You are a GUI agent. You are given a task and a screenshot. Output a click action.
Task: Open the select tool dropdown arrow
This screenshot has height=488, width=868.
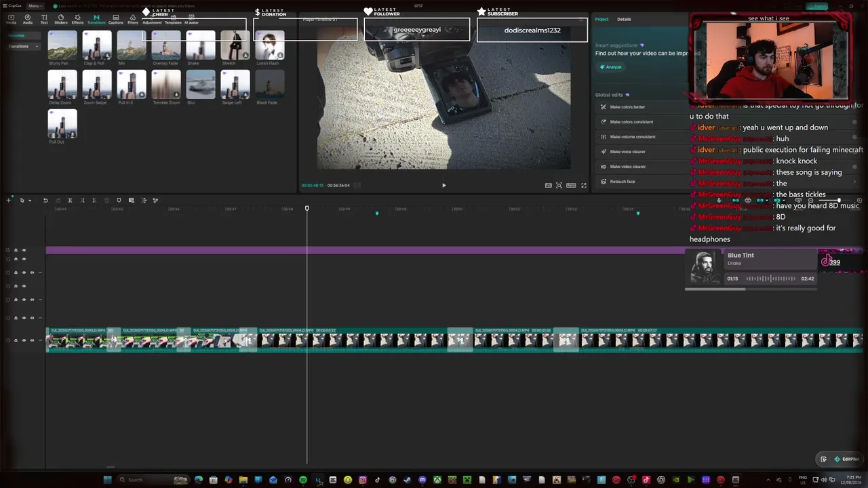tap(29, 200)
